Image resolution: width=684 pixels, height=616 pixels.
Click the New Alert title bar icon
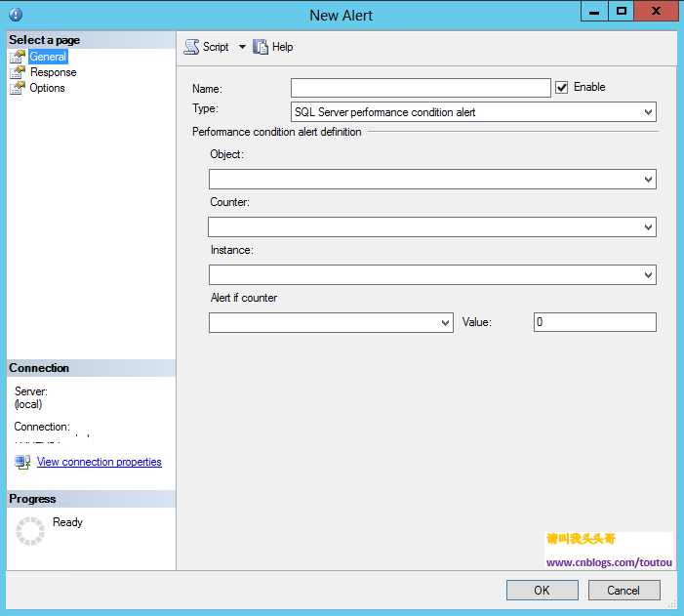pyautogui.click(x=16, y=15)
